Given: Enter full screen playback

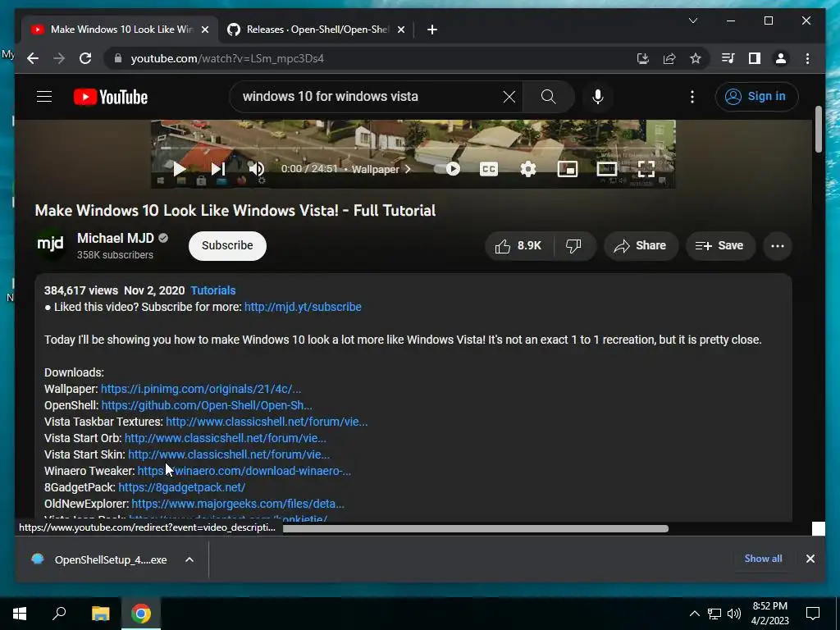Looking at the screenshot, I should point(646,169).
